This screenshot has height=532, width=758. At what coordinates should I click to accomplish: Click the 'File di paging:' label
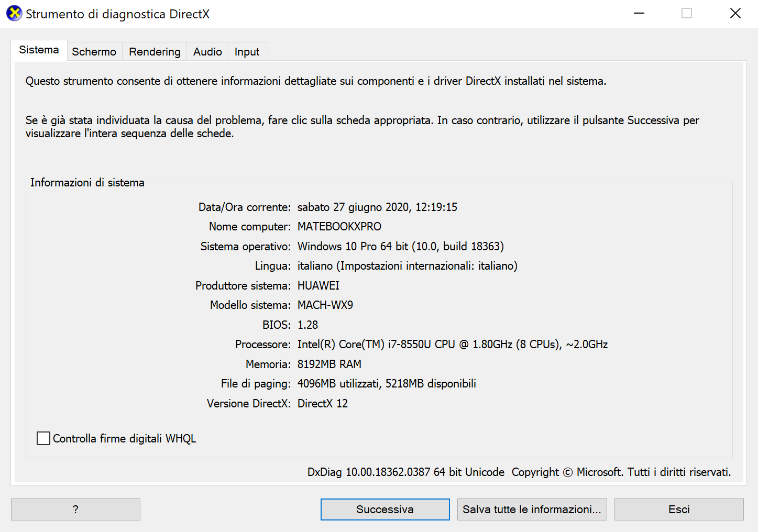256,384
